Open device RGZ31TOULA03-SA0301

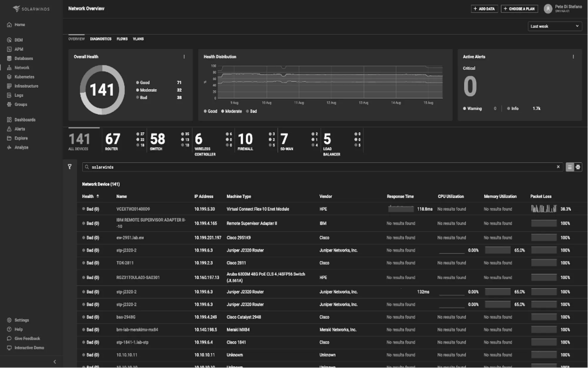138,277
